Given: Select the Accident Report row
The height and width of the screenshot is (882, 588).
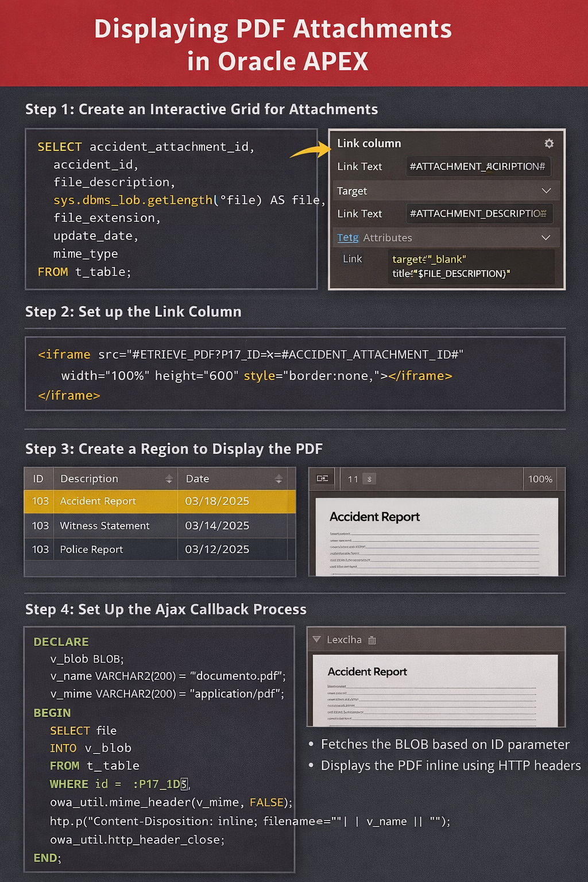Looking at the screenshot, I should tap(160, 501).
